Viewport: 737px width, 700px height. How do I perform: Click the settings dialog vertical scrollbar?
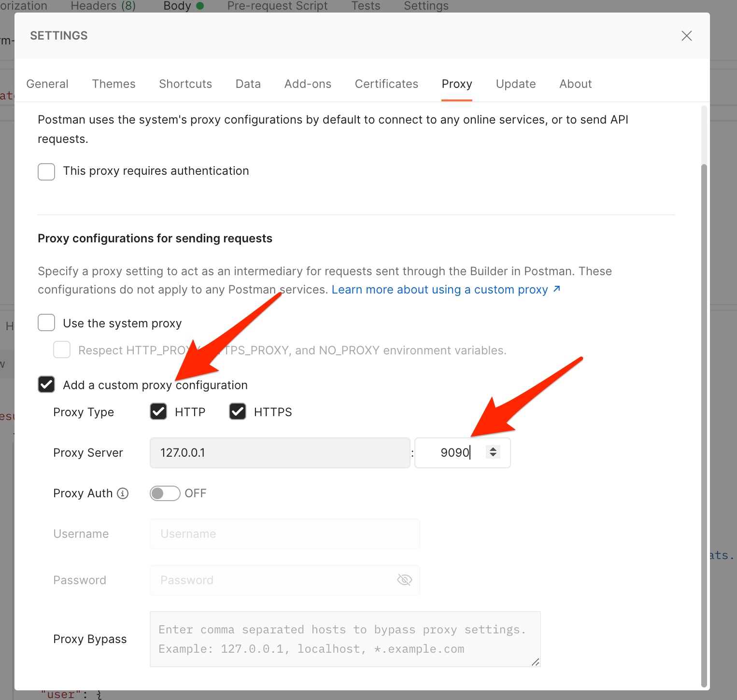(x=704, y=425)
